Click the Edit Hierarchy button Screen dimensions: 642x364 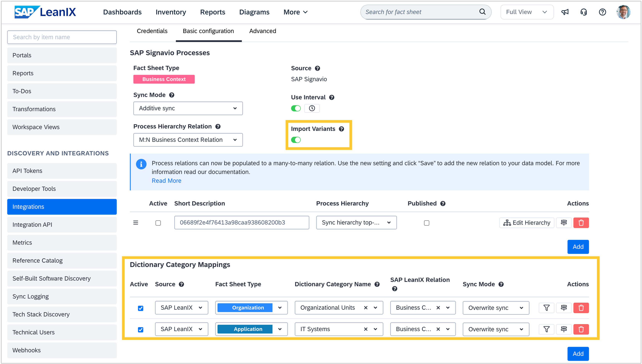(x=527, y=222)
